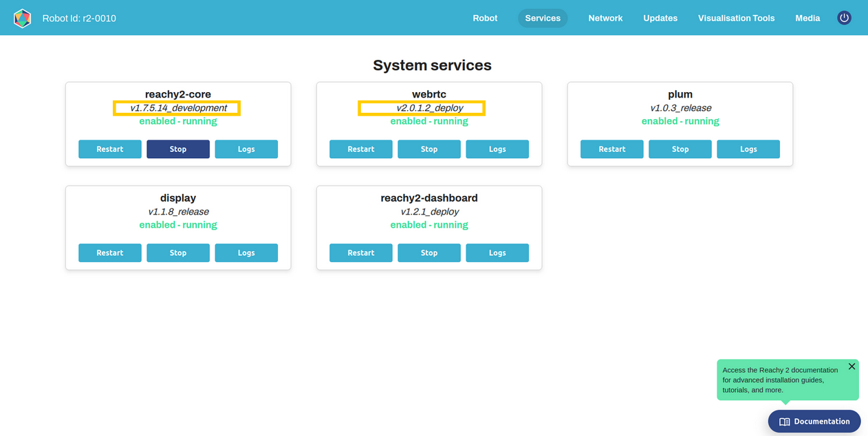The image size is (868, 436).
Task: View Logs for display service
Action: (246, 253)
